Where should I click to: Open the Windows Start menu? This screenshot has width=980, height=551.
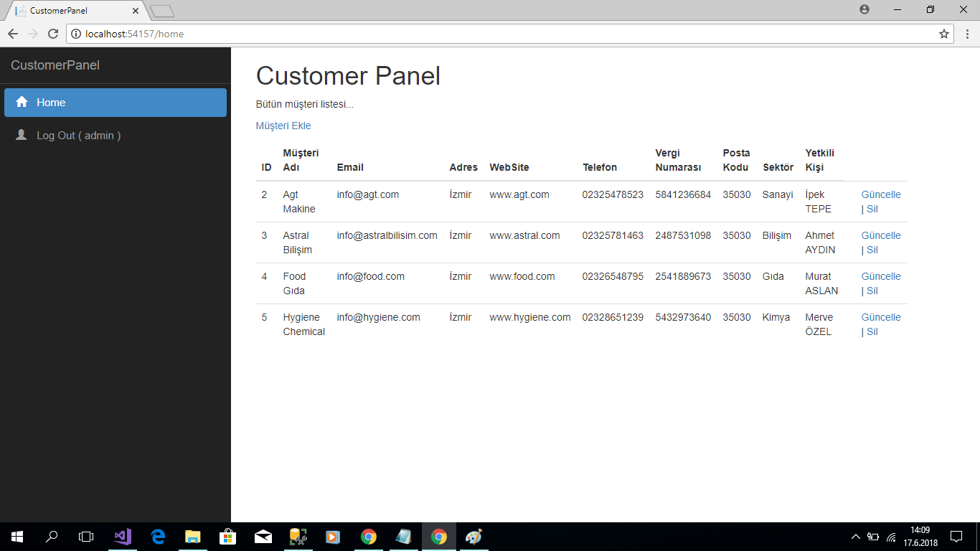[x=15, y=537]
